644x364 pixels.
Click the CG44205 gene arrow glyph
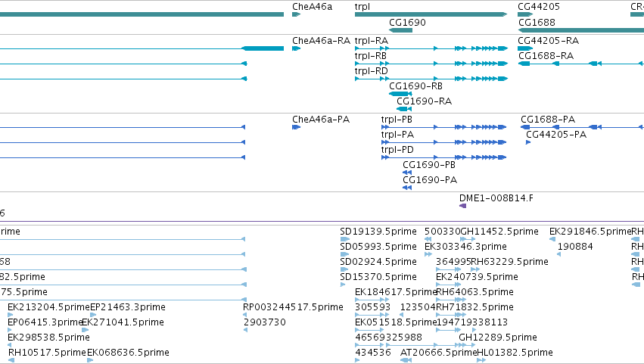[525, 14]
